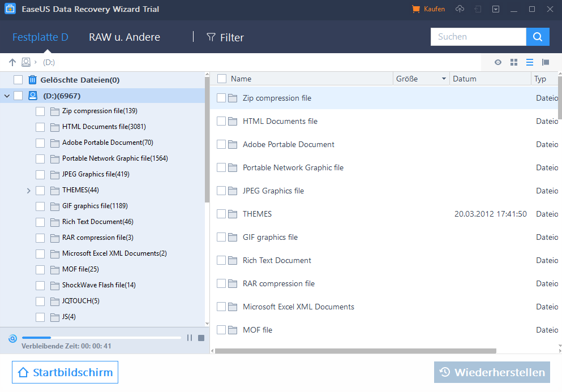Click the breadcrumb chevron before (D:)
The width and height of the screenshot is (562, 392).
36,62
